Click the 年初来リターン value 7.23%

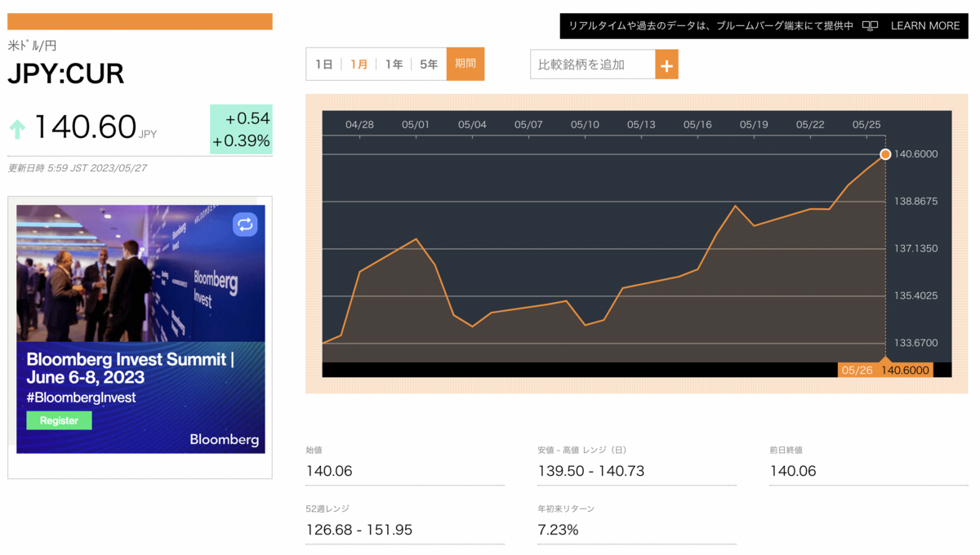559,530
